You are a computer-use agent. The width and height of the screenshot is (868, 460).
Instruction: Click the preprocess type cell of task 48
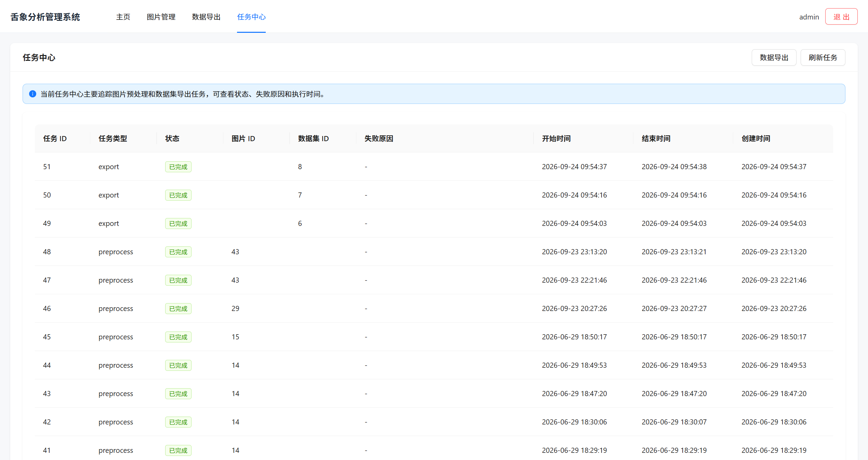116,252
